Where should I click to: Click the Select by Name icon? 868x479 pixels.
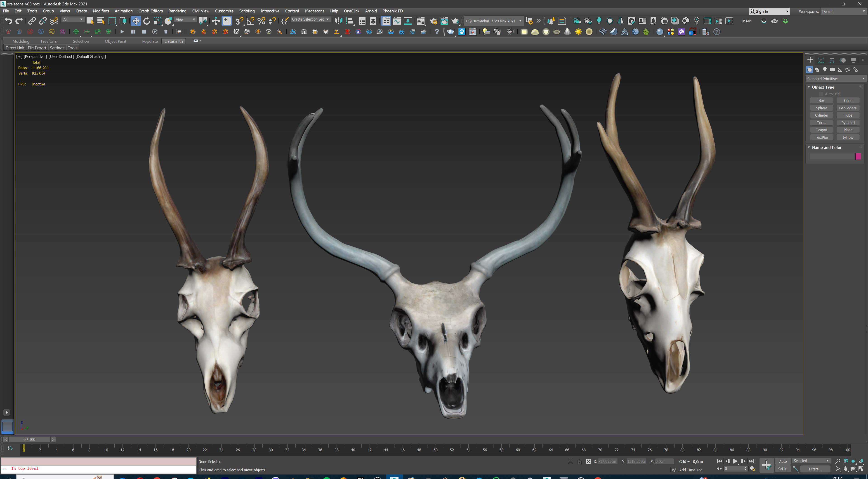point(101,21)
